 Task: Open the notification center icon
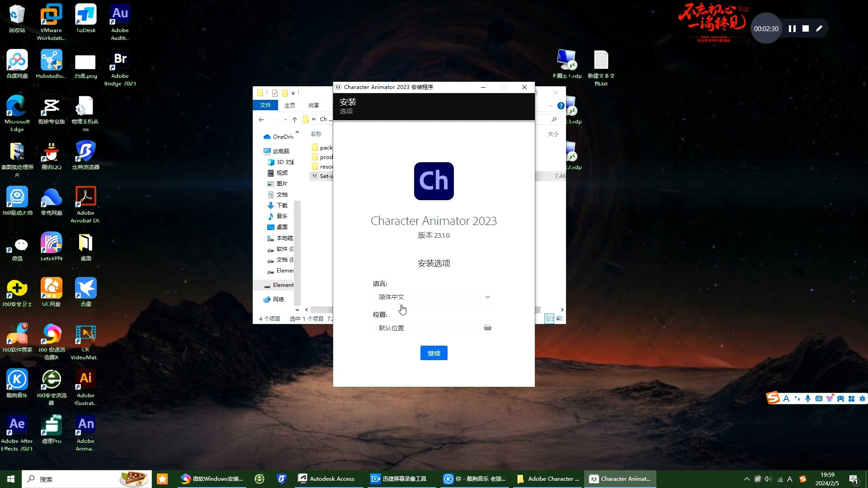tap(854, 479)
